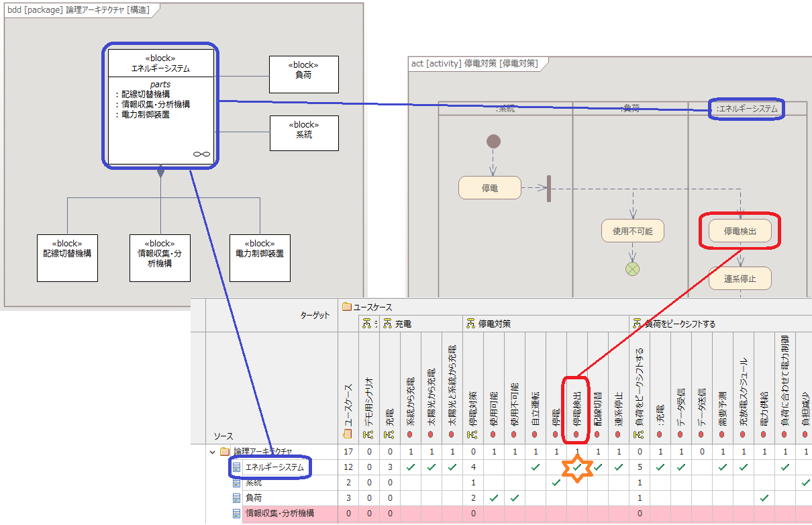Click the 17 count in 論理アーキテクチャ row
Image resolution: width=812 pixels, height=525 pixels.
click(348, 452)
